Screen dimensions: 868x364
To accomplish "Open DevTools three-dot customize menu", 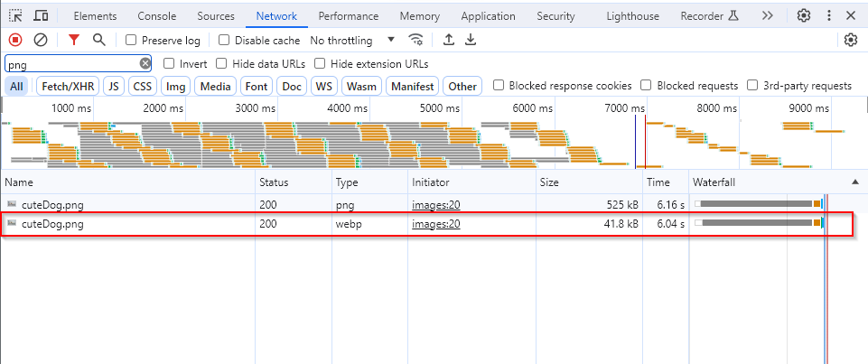I will pos(829,16).
